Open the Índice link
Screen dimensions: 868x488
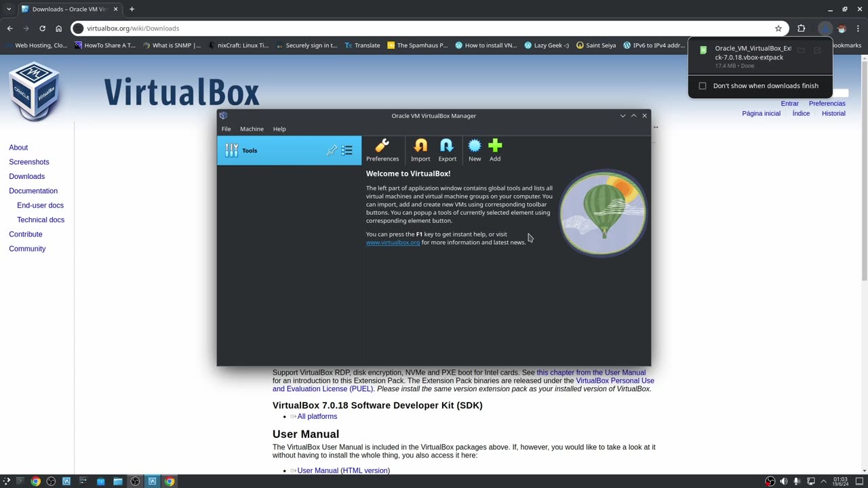(801, 114)
